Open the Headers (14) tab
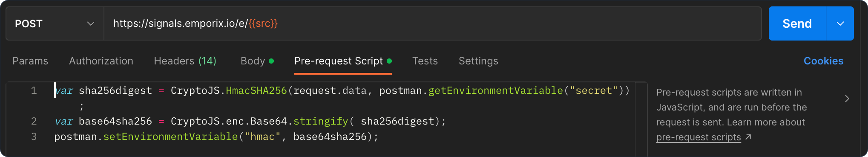868x157 pixels. pyautogui.click(x=185, y=61)
